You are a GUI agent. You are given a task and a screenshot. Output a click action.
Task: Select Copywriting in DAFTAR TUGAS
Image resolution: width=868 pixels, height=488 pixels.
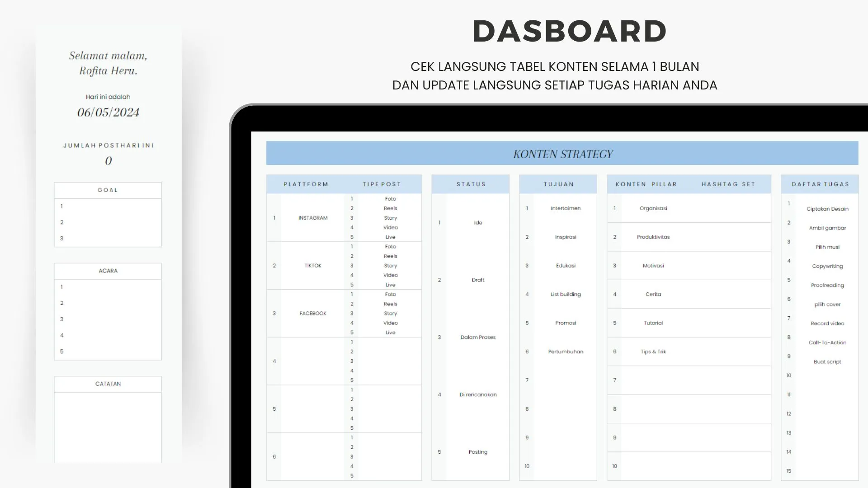[827, 266]
